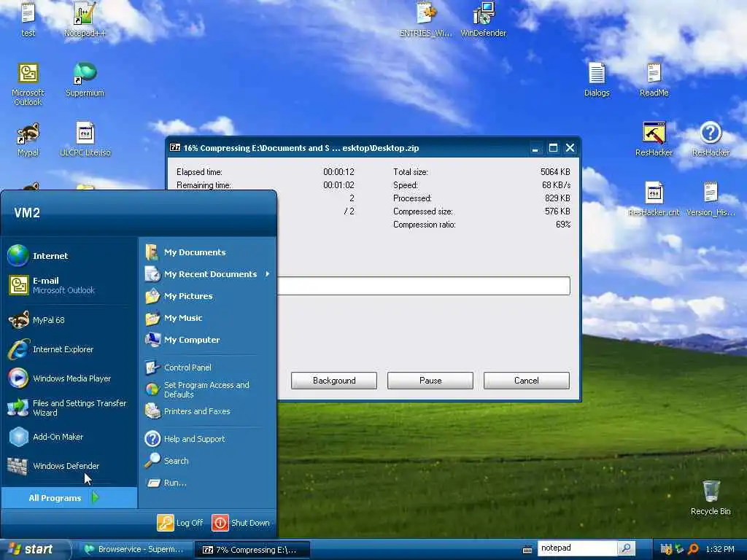The height and width of the screenshot is (560, 747).
Task: Send 7-Zip compression to Background
Action: (334, 381)
